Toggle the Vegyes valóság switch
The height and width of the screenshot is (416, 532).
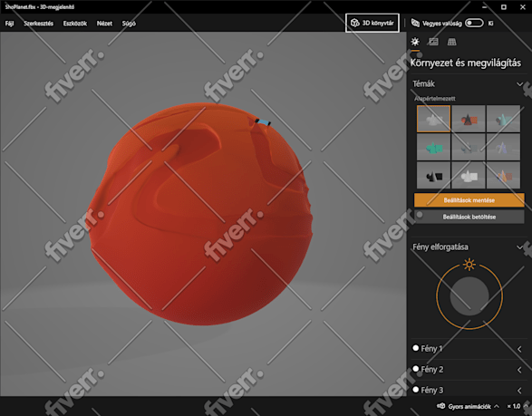click(474, 23)
